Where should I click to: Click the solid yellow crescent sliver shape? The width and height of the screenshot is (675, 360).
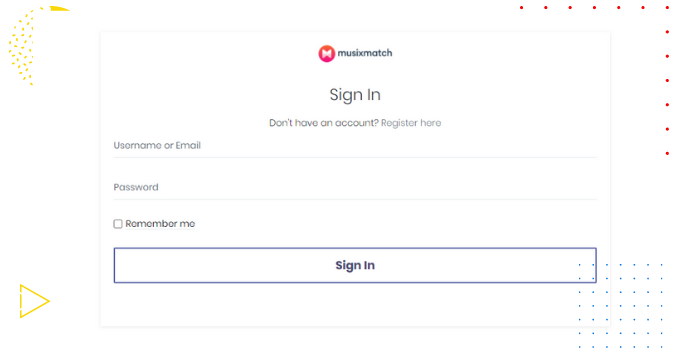point(59,9)
